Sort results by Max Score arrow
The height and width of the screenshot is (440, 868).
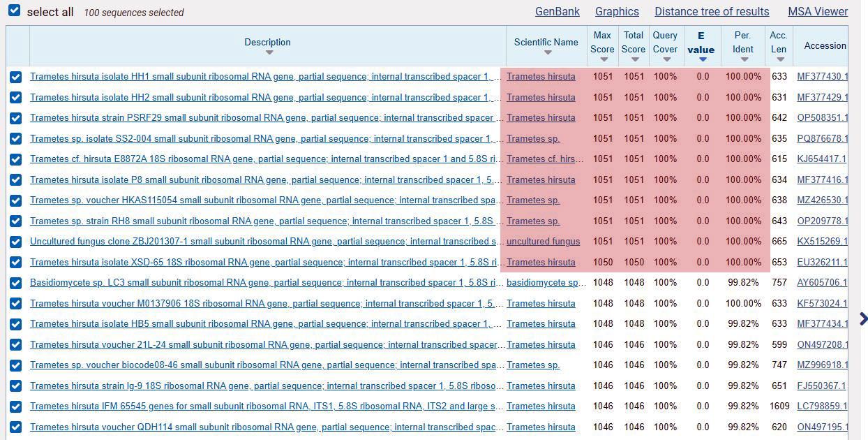[x=602, y=60]
